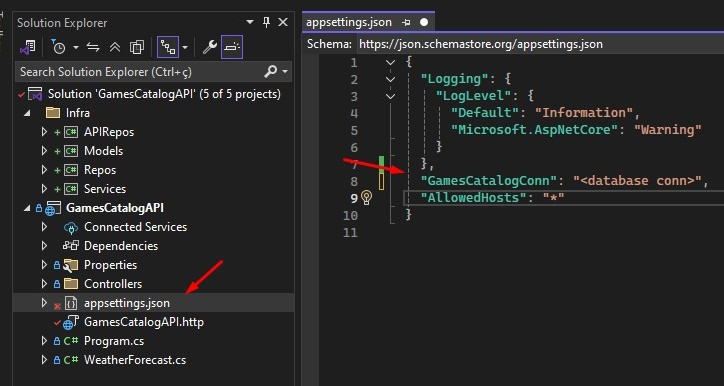This screenshot has height=386, width=724.
Task: Click the unsaved dot on appsettings.json tab
Action: click(424, 22)
